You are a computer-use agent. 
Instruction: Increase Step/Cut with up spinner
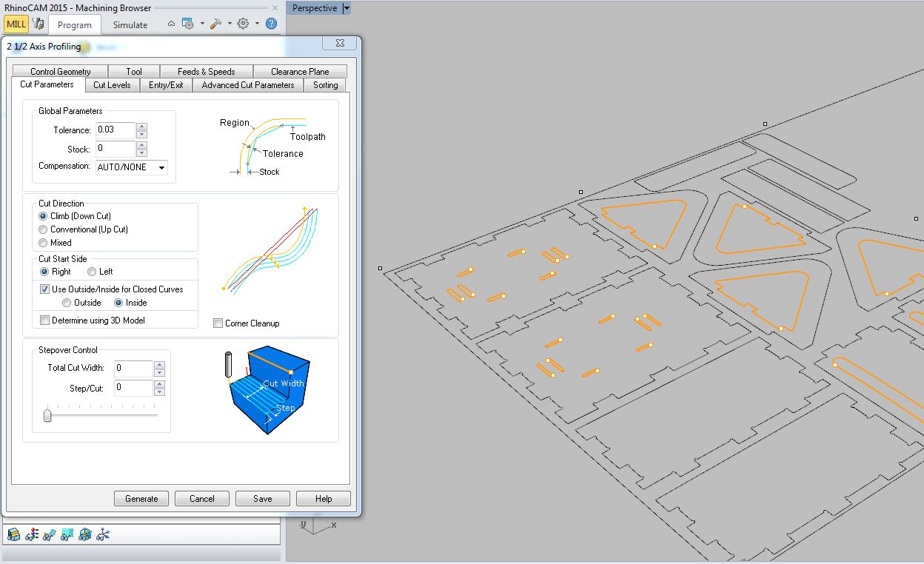click(160, 384)
